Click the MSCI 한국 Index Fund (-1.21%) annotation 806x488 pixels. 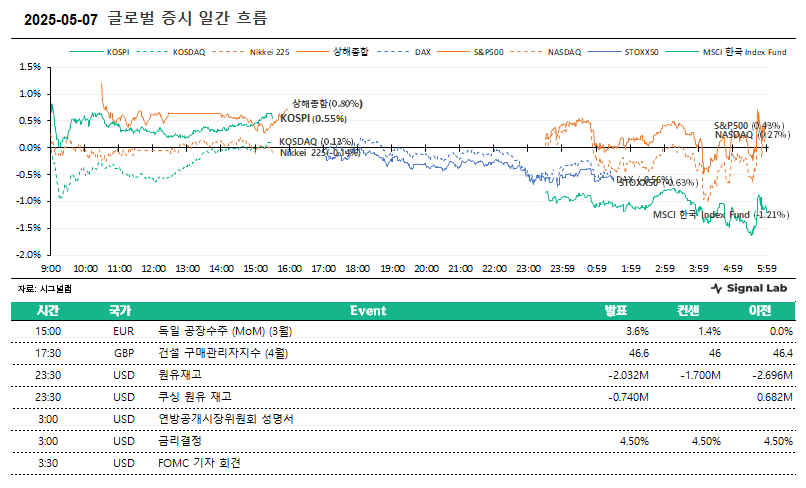tap(721, 214)
